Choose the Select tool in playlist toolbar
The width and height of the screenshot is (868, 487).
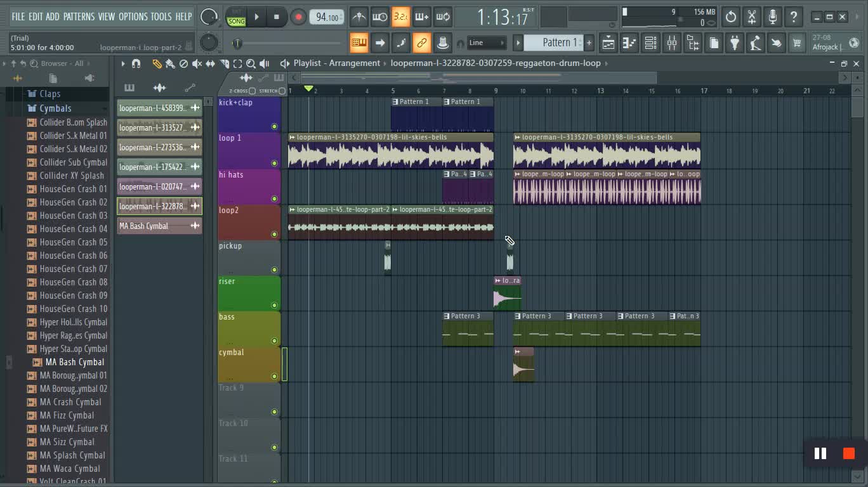pyautogui.click(x=237, y=63)
